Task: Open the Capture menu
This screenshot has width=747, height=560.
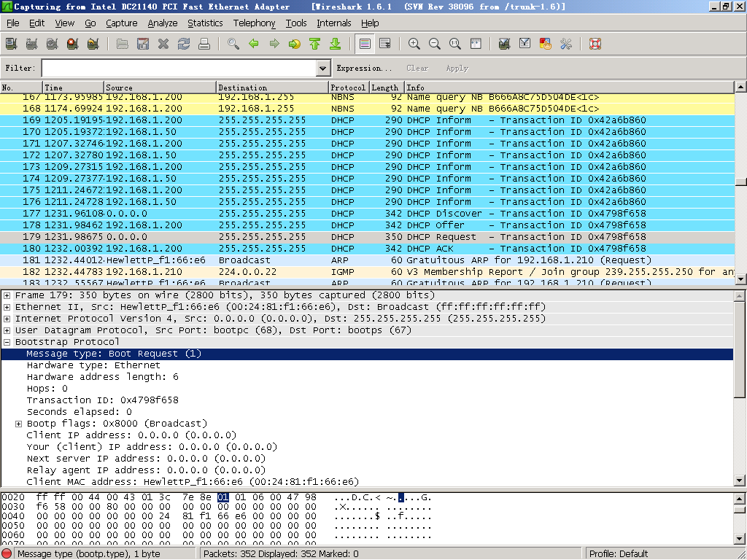Action: [x=122, y=23]
